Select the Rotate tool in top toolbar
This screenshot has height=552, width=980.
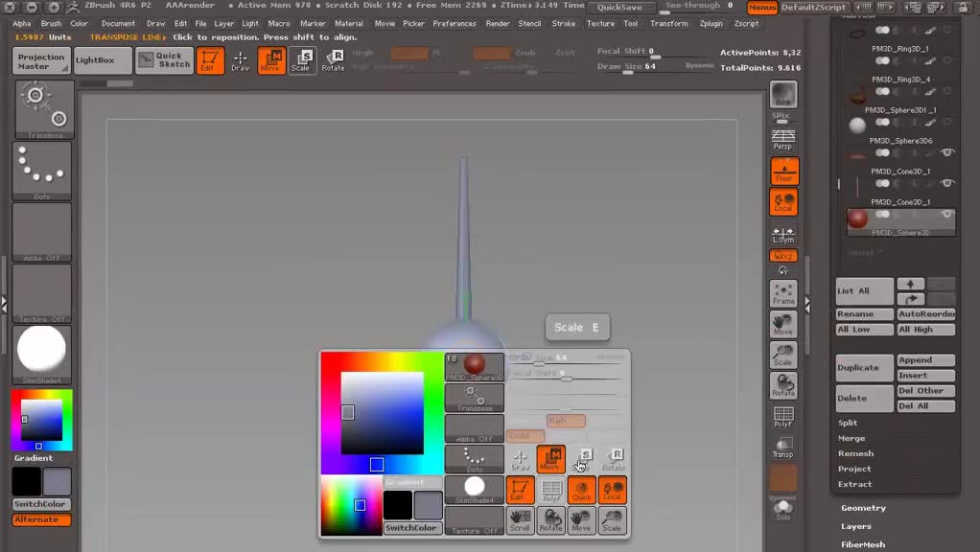coord(333,60)
